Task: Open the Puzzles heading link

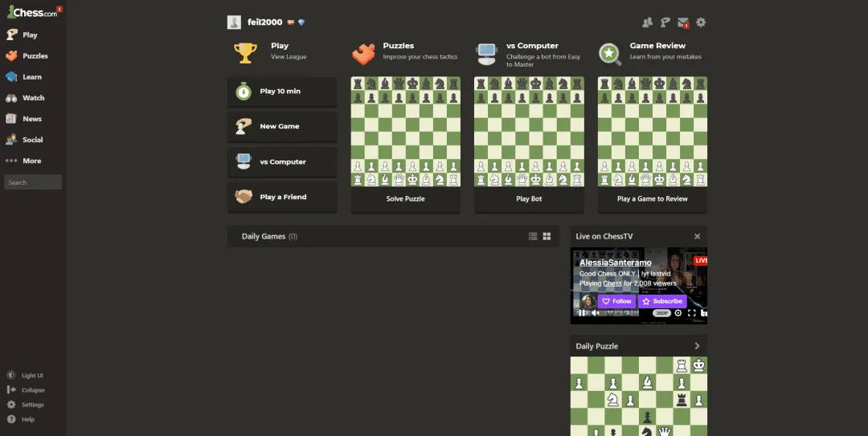Action: point(399,46)
